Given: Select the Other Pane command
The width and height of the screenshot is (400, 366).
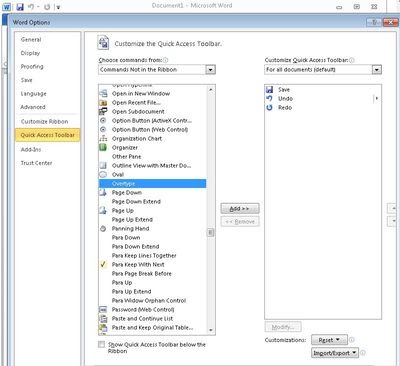Looking at the screenshot, I should [x=126, y=157].
